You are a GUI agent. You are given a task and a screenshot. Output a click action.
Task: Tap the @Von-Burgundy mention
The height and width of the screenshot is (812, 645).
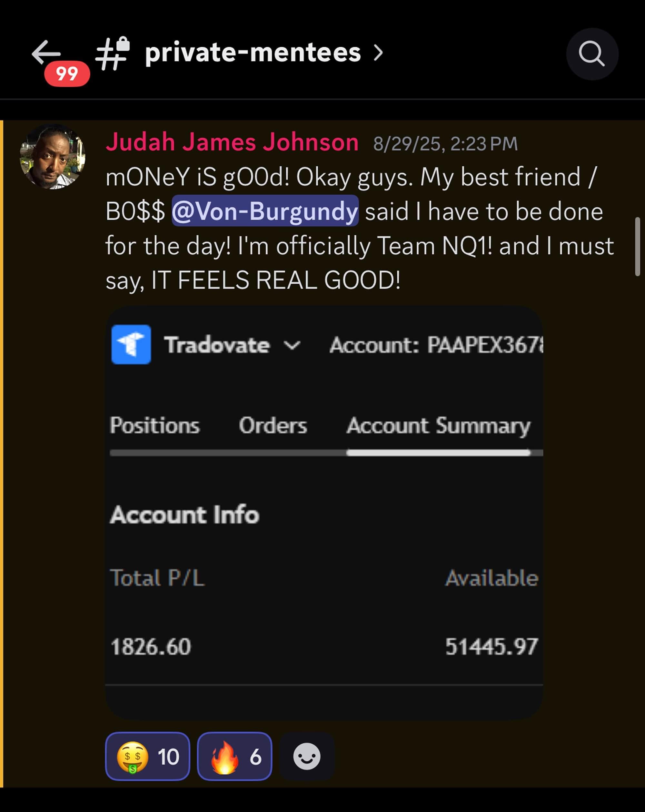pyautogui.click(x=265, y=211)
